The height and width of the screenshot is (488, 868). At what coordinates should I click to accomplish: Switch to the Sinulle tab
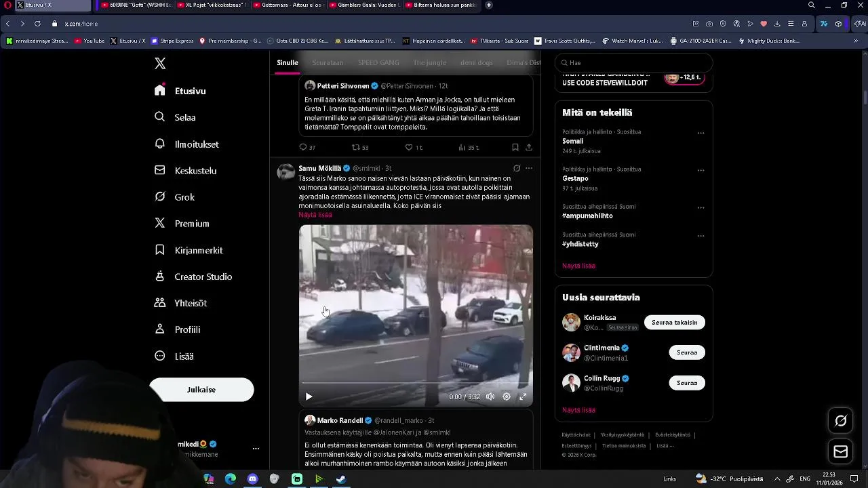(288, 62)
